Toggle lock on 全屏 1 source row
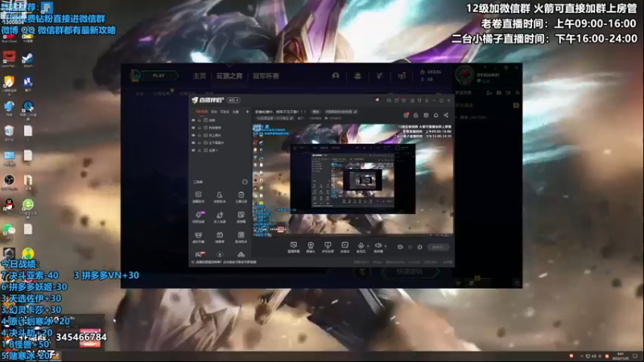This screenshot has height=362, width=644. 200,150
